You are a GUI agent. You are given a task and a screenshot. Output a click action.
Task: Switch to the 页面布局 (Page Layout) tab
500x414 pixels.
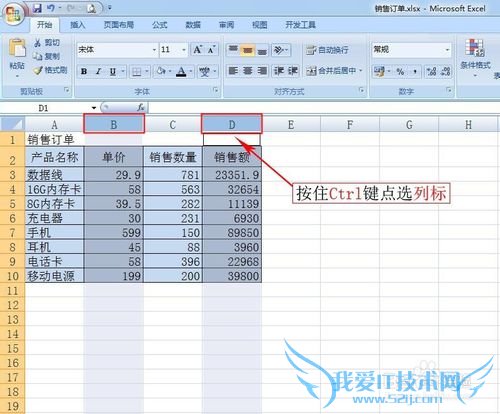119,25
